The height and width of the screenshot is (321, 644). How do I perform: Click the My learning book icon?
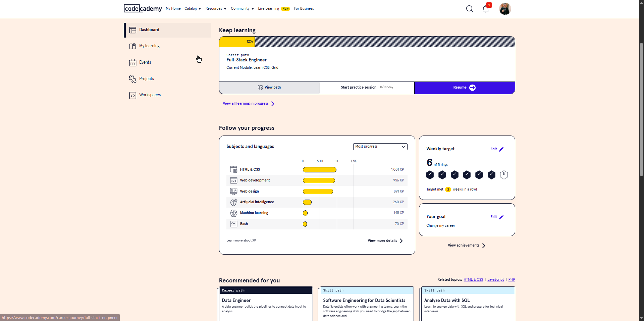click(x=132, y=46)
